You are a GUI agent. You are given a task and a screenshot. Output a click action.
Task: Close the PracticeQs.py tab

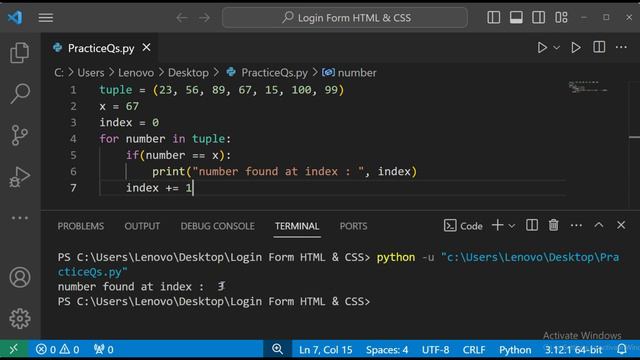[147, 48]
